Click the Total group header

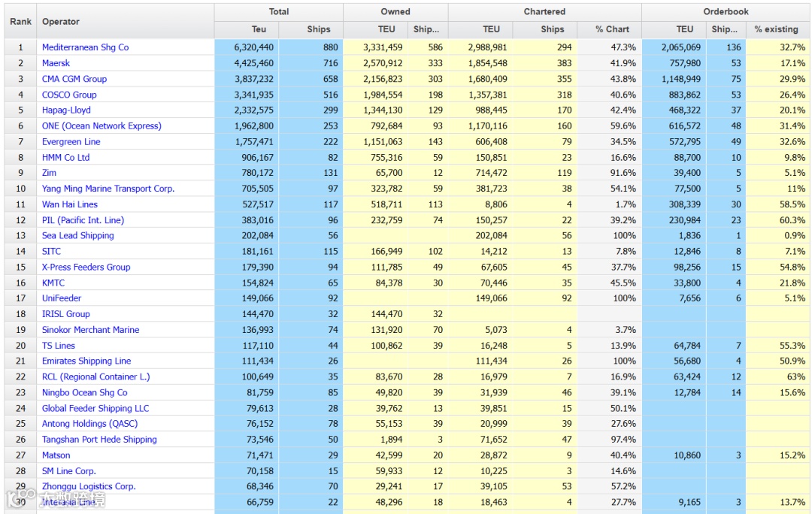[279, 11]
